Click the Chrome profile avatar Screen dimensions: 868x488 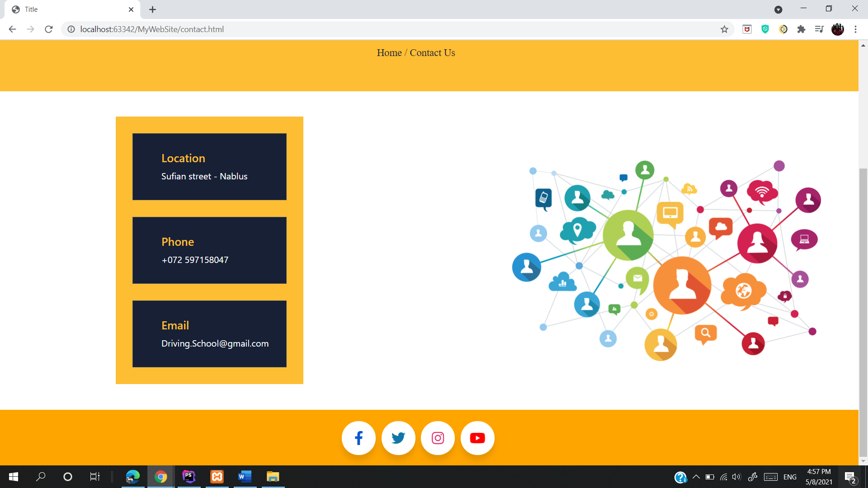pos(838,29)
